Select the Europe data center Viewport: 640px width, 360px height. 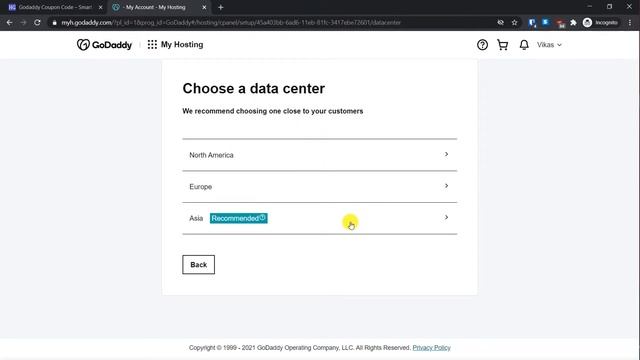point(320,187)
